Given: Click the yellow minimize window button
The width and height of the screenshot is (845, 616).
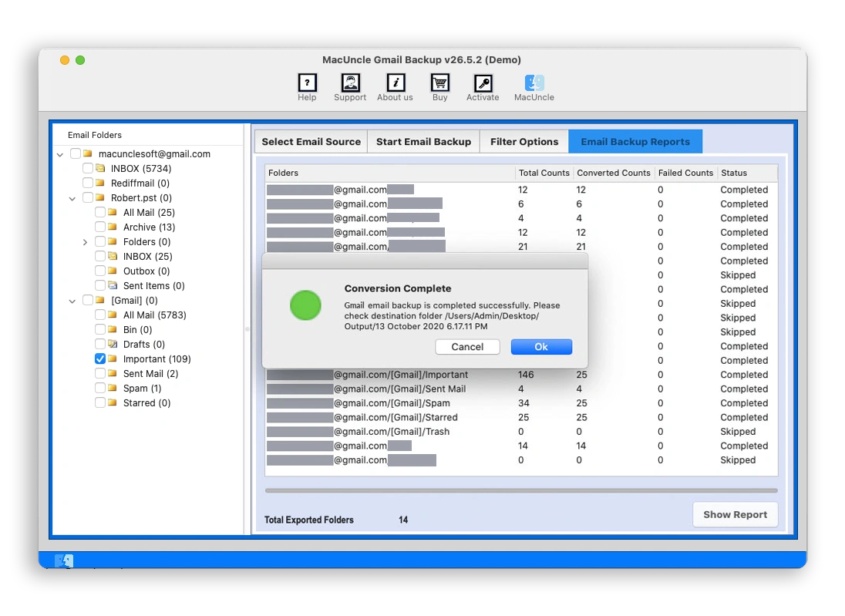Looking at the screenshot, I should [x=65, y=60].
